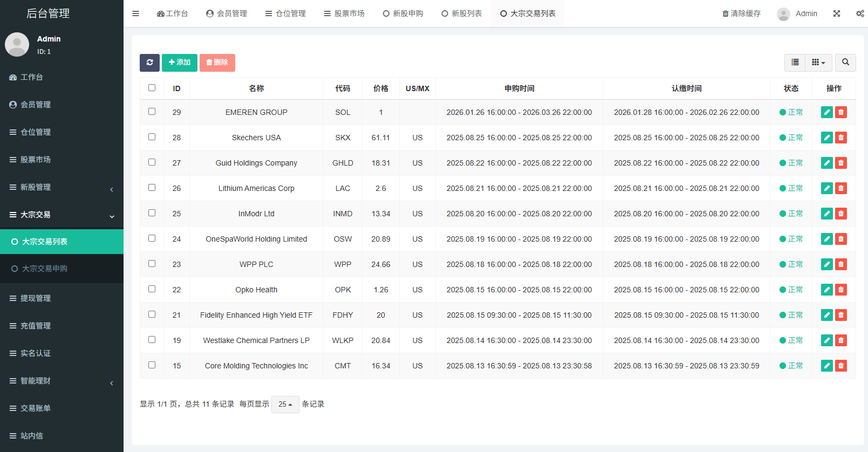
Task: Check the select-all checkbox in table header
Action: (x=152, y=88)
